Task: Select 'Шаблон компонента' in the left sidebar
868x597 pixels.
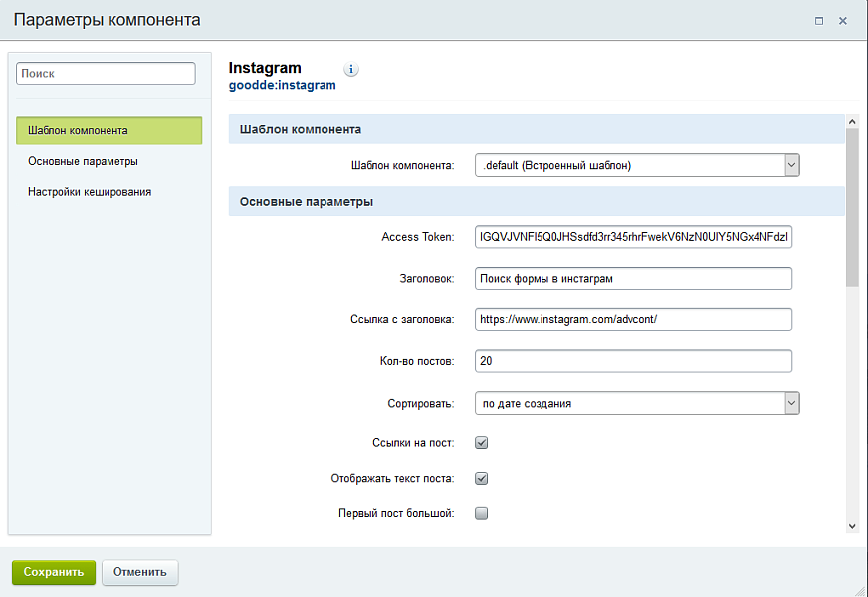Action: pos(109,130)
